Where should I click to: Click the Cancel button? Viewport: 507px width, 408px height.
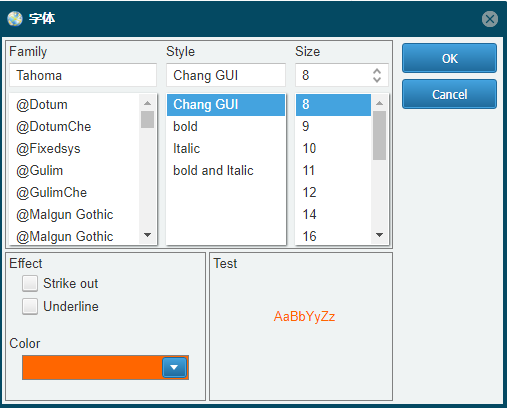[449, 94]
